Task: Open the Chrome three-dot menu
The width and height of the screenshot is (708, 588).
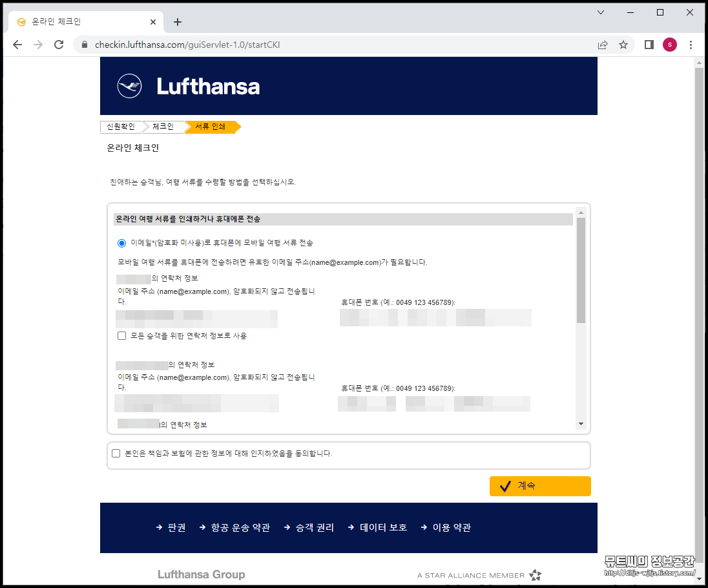Action: (x=691, y=45)
